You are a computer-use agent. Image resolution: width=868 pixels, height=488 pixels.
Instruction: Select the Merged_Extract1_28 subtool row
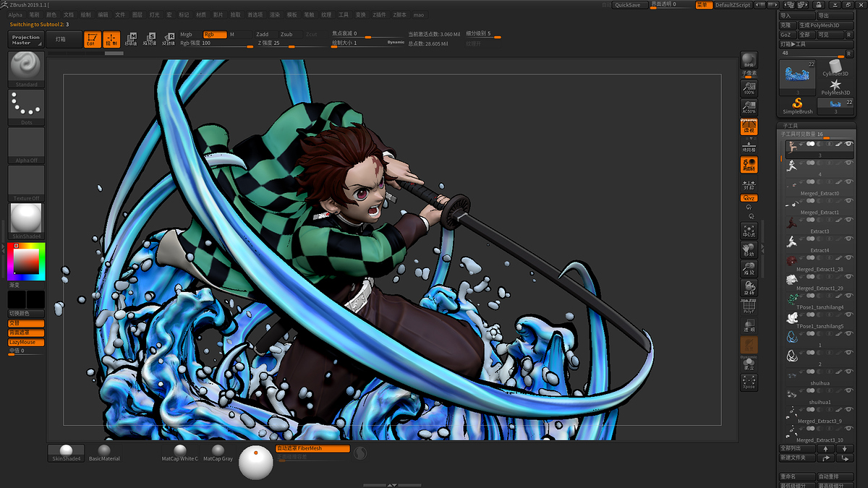click(x=819, y=262)
